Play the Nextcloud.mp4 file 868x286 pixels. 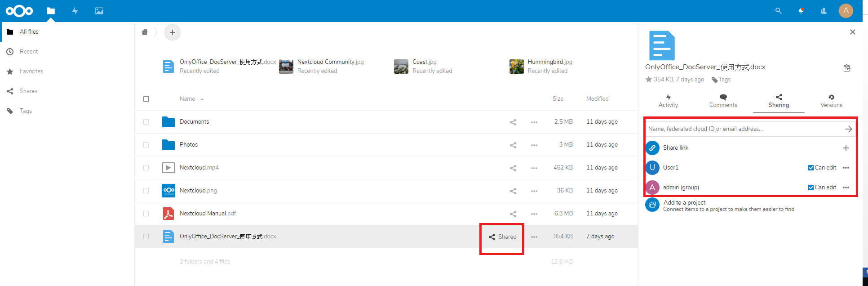pyautogui.click(x=199, y=168)
